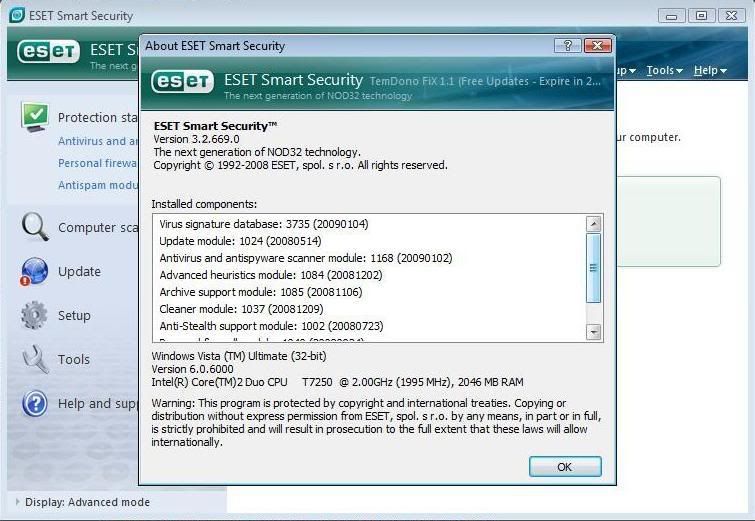Click the Update globe icon
Screen dimensions: 755x521
pos(35,271)
